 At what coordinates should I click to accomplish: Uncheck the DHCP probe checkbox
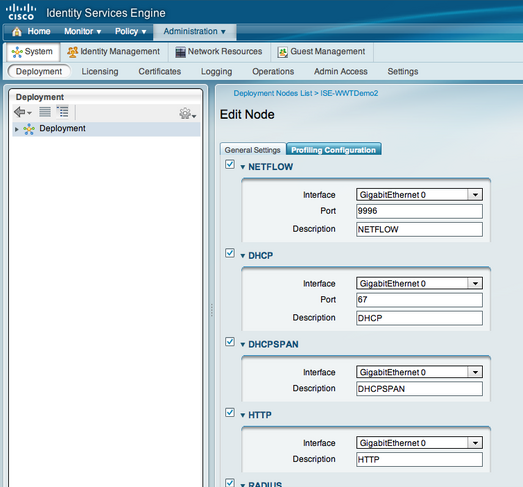(x=229, y=253)
